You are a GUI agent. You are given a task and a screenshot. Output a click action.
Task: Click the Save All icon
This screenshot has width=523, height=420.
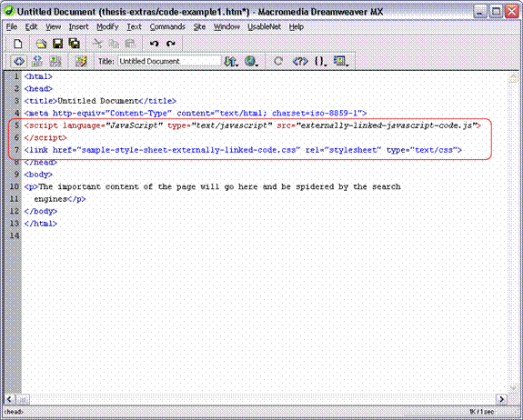click(74, 44)
